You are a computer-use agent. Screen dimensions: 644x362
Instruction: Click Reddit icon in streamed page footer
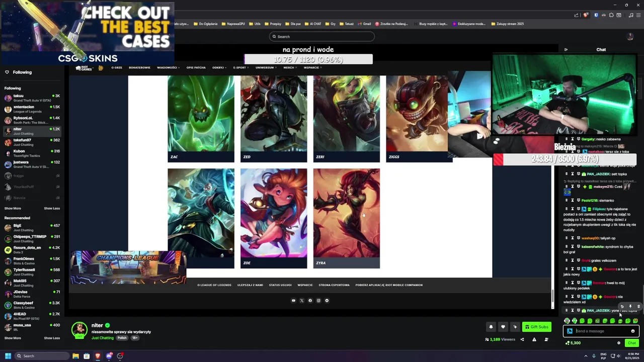(x=327, y=301)
